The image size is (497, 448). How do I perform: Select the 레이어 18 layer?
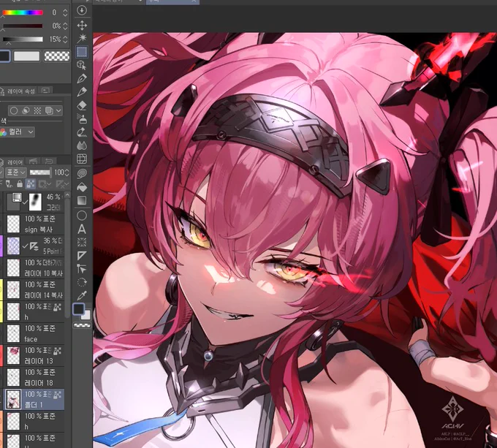(35, 377)
